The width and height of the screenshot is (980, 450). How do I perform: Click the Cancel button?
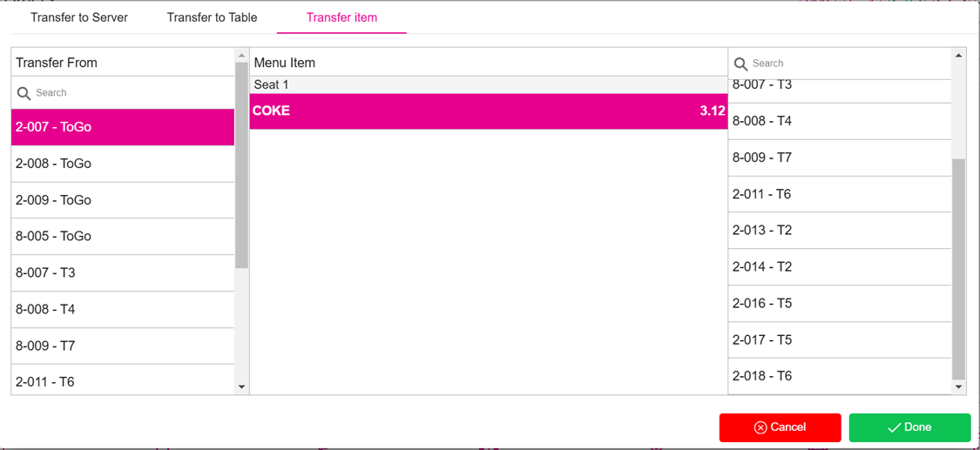click(780, 427)
